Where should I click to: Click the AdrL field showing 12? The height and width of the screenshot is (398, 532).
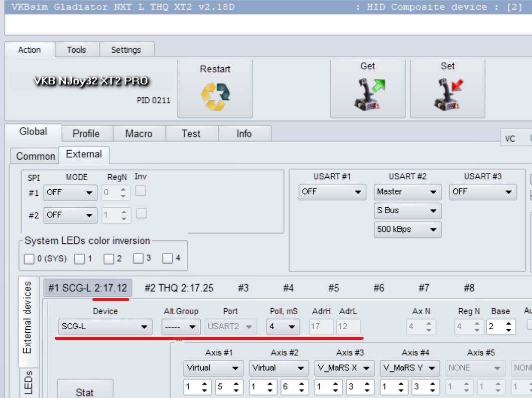348,327
